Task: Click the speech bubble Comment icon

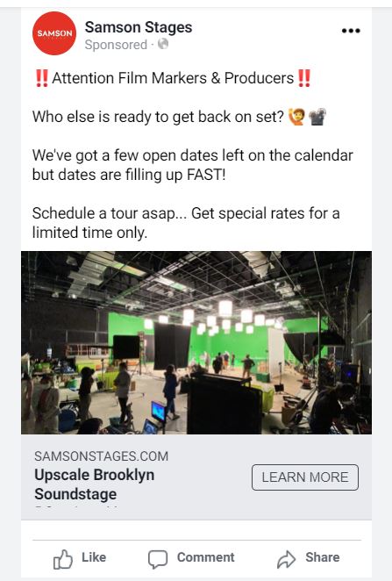Action: pos(158,559)
